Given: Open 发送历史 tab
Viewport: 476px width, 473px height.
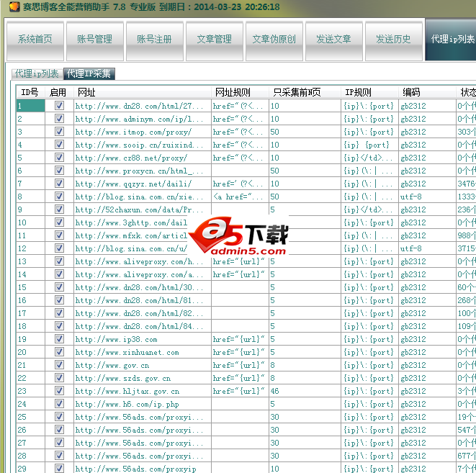Looking at the screenshot, I should coord(393,40).
